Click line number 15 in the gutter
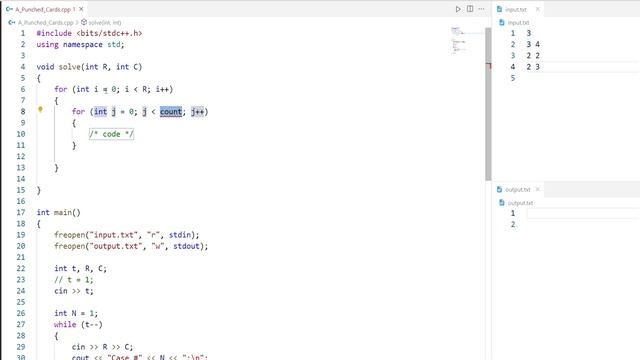The height and width of the screenshot is (360, 640). point(21,190)
